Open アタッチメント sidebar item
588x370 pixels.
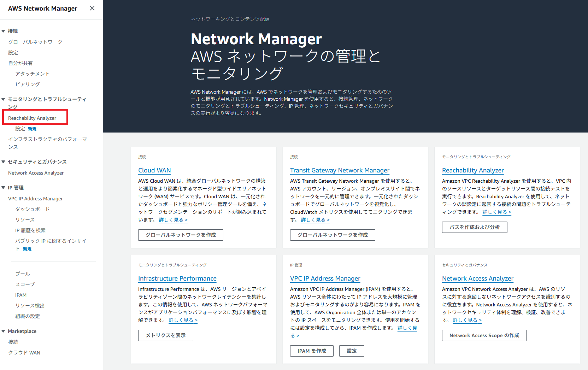click(33, 74)
